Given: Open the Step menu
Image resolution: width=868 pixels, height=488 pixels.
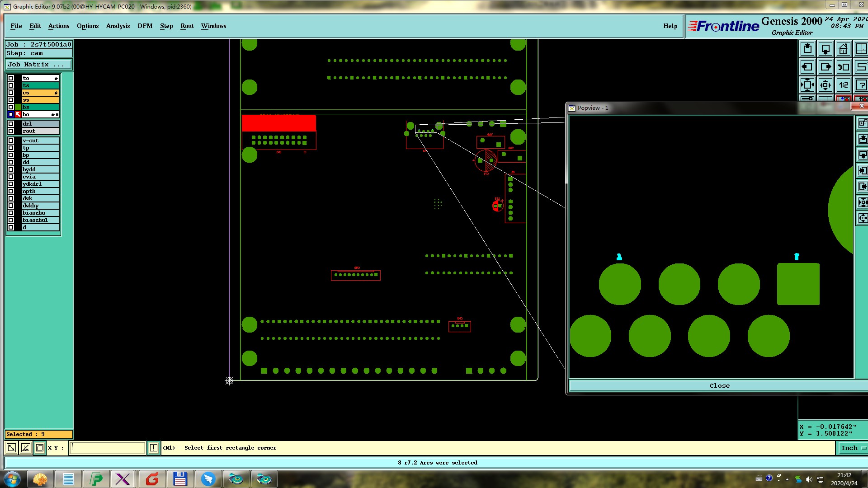Looking at the screenshot, I should tap(166, 26).
